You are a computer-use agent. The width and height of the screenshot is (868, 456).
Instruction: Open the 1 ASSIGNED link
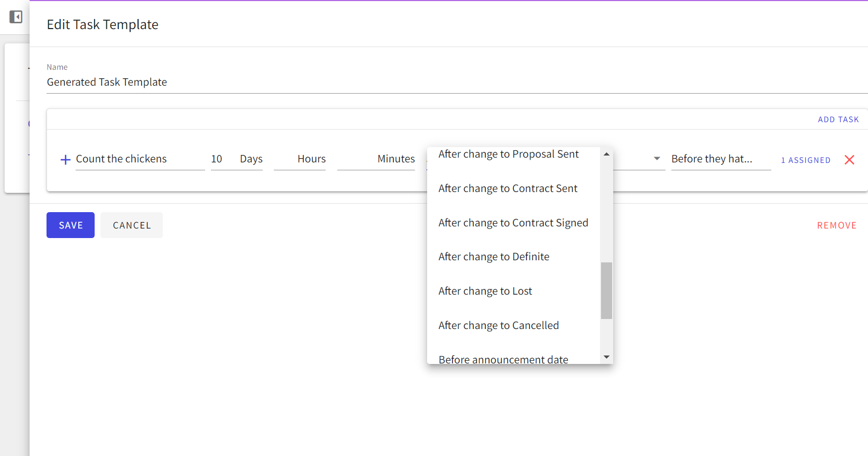tap(806, 160)
